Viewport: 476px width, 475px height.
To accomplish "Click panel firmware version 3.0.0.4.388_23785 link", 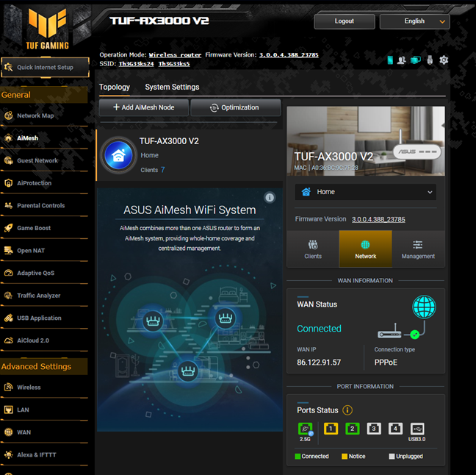I will 378,219.
